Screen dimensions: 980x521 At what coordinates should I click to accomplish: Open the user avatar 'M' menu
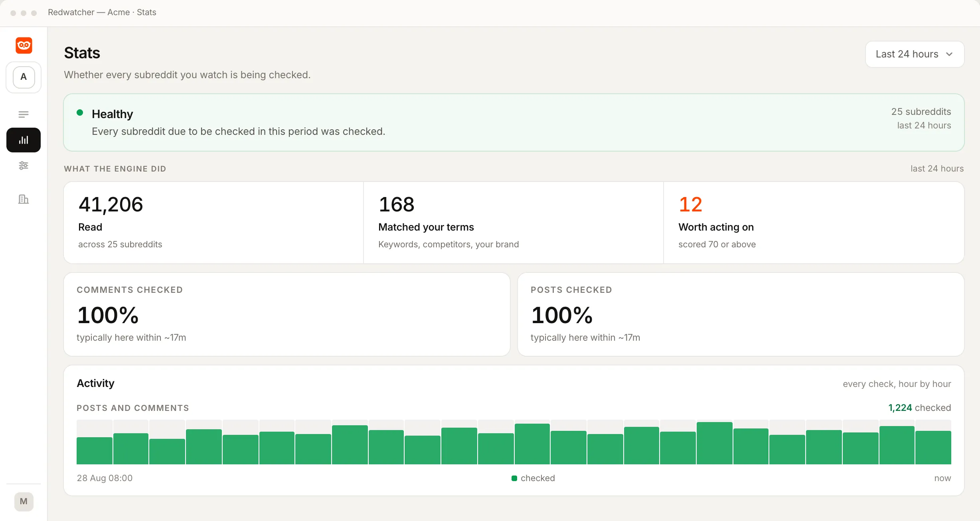24,501
